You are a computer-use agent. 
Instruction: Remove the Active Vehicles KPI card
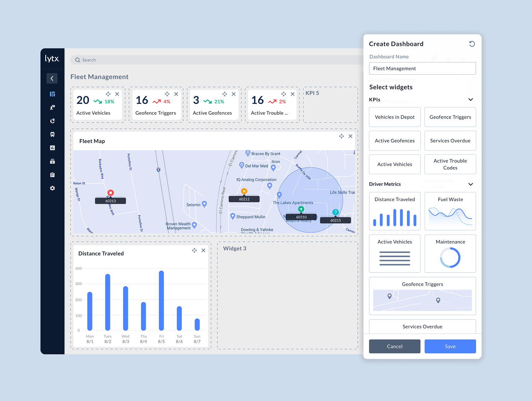(x=117, y=94)
